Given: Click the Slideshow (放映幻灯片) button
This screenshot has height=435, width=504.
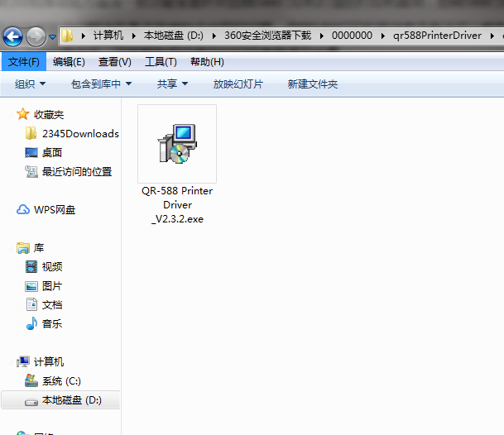Looking at the screenshot, I should tap(238, 84).
